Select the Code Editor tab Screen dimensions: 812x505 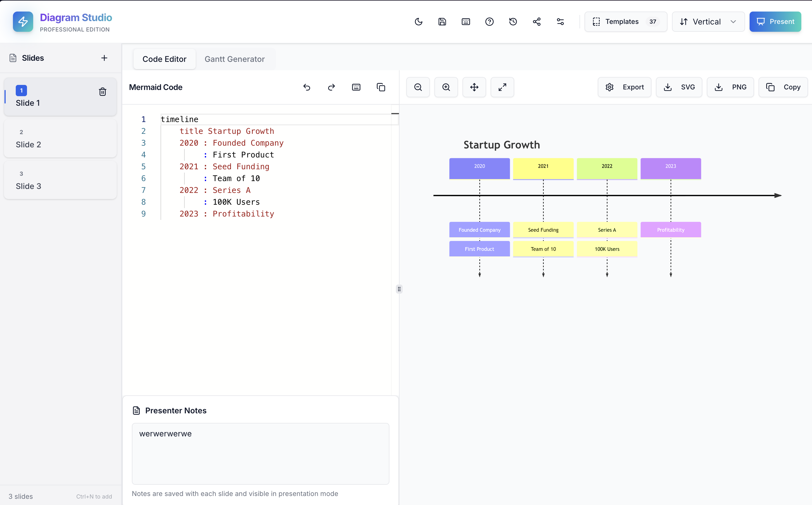tap(164, 59)
